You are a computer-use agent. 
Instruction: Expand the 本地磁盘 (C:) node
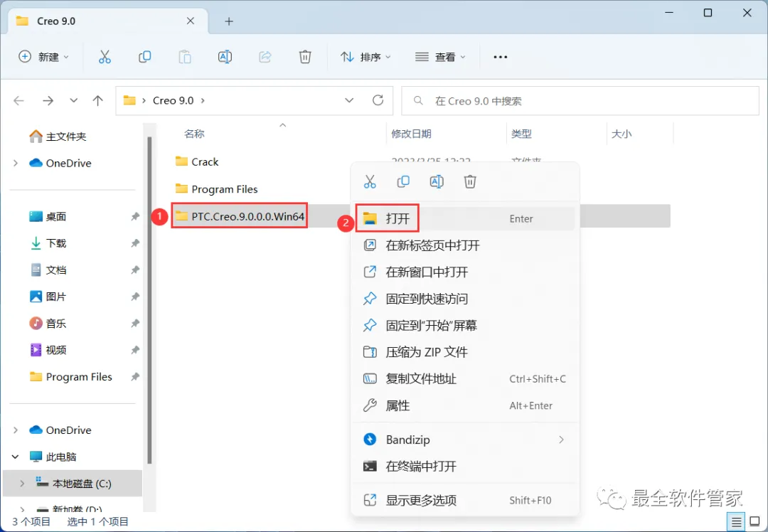tap(22, 484)
